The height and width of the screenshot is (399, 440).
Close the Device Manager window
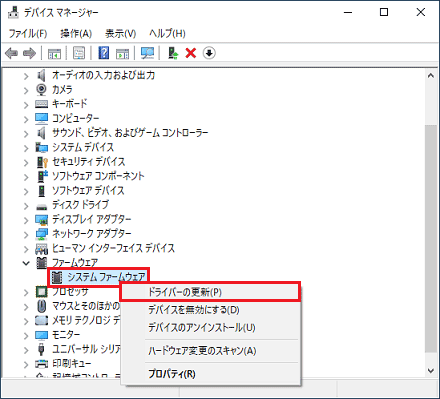tap(421, 12)
